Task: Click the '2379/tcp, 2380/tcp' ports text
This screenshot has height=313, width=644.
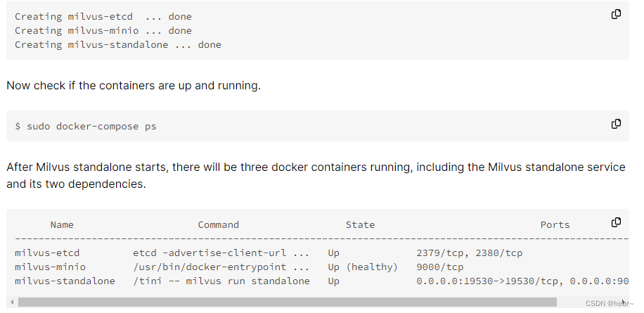Action: 469,253
